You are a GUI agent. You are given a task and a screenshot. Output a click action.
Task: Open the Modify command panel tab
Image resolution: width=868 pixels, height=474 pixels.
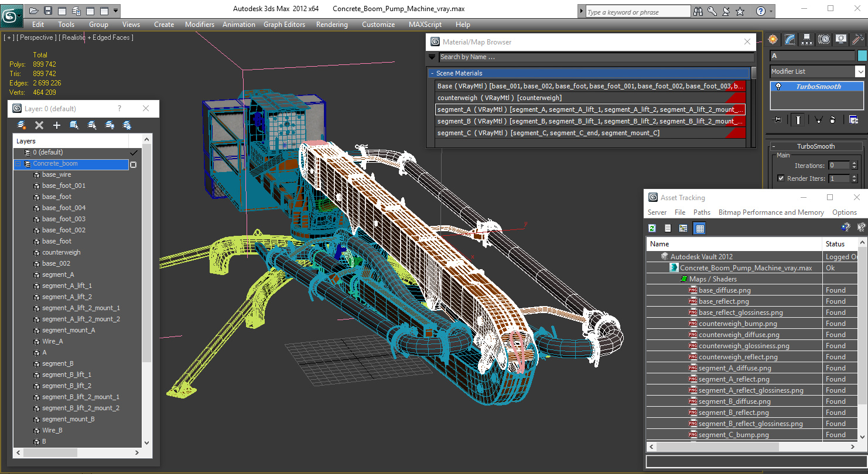tap(790, 39)
